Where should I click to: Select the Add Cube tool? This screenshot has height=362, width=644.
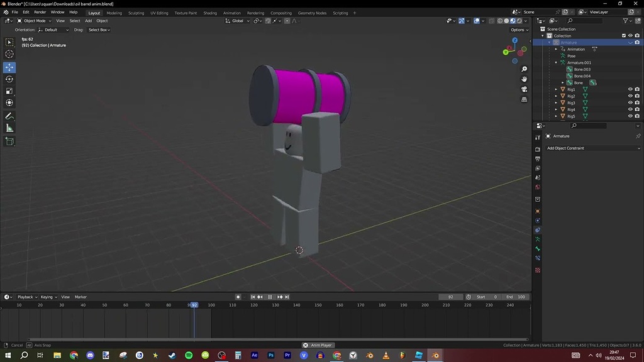coord(9,141)
